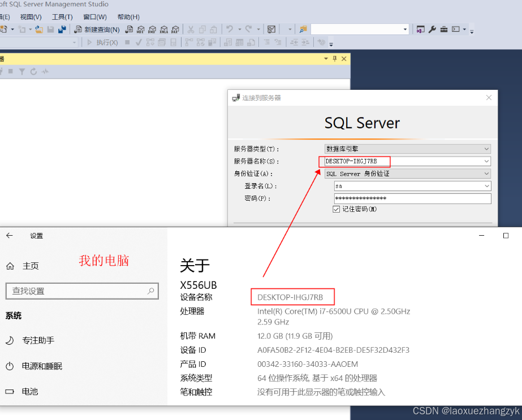
Task: Click the activity pulse icon in Object Explorer
Action: click(x=45, y=71)
